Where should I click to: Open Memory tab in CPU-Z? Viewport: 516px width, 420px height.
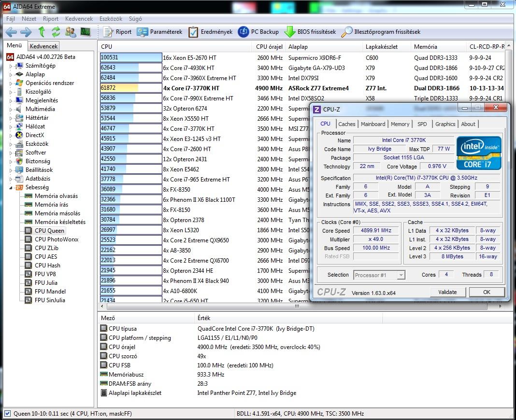coord(400,124)
